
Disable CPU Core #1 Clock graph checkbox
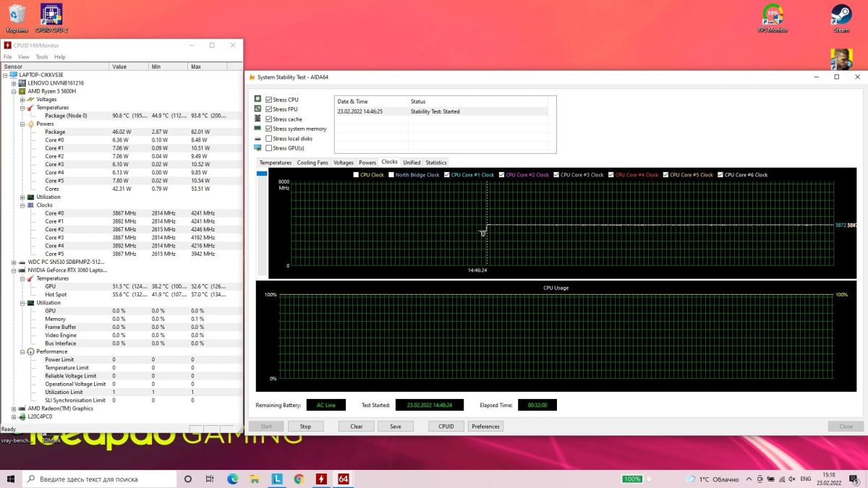click(x=447, y=175)
